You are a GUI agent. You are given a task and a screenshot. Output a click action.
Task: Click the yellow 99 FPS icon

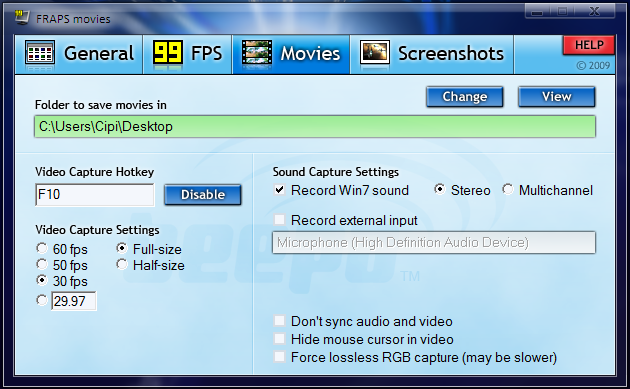tap(168, 53)
